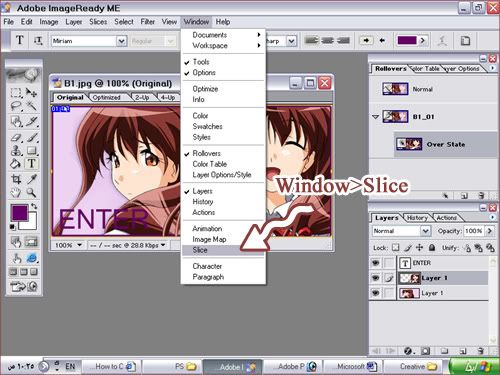Switch to the History tab

coord(417,218)
